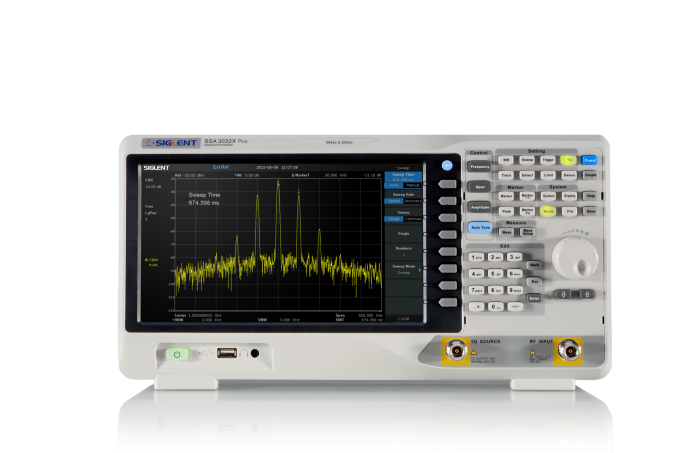This screenshot has width=700, height=453.
Task: Toggle Sweep Rule Speed/Accuracy softkey
Action: (x=404, y=197)
